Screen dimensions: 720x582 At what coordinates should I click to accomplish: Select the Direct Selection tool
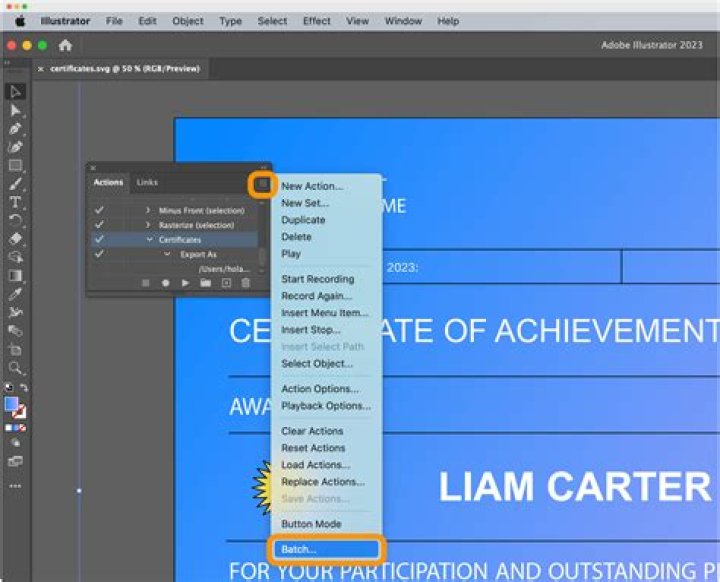click(x=15, y=110)
